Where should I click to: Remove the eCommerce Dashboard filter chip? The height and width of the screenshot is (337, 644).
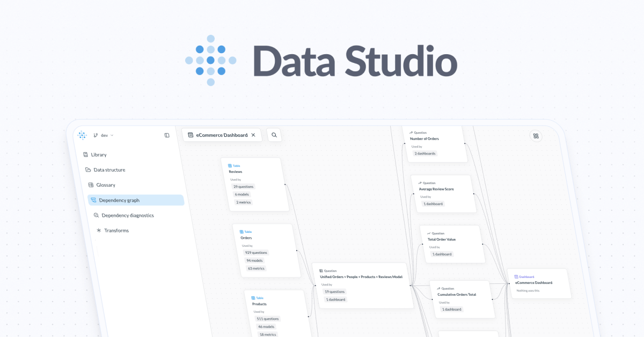(x=254, y=135)
